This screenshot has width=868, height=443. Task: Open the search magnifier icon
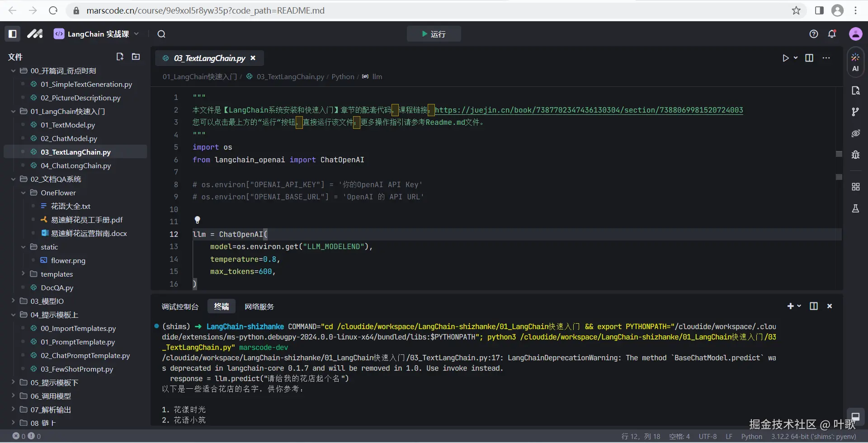161,34
